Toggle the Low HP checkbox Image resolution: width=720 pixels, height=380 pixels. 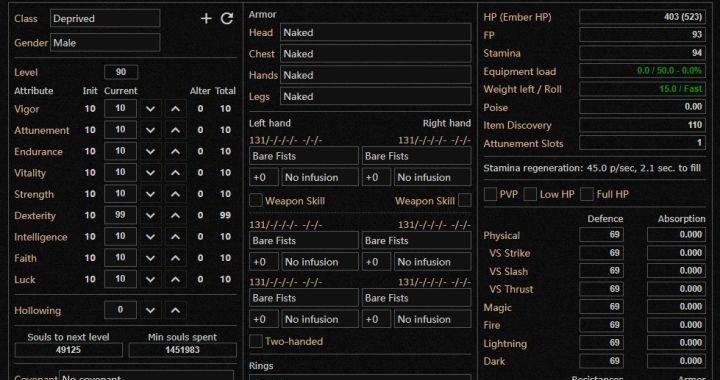[x=530, y=194]
